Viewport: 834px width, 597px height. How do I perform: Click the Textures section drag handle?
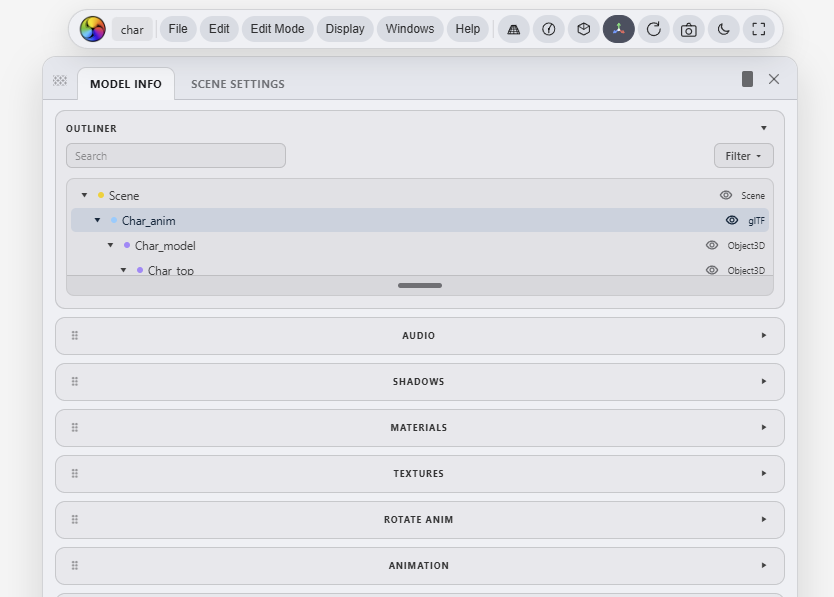(x=75, y=474)
